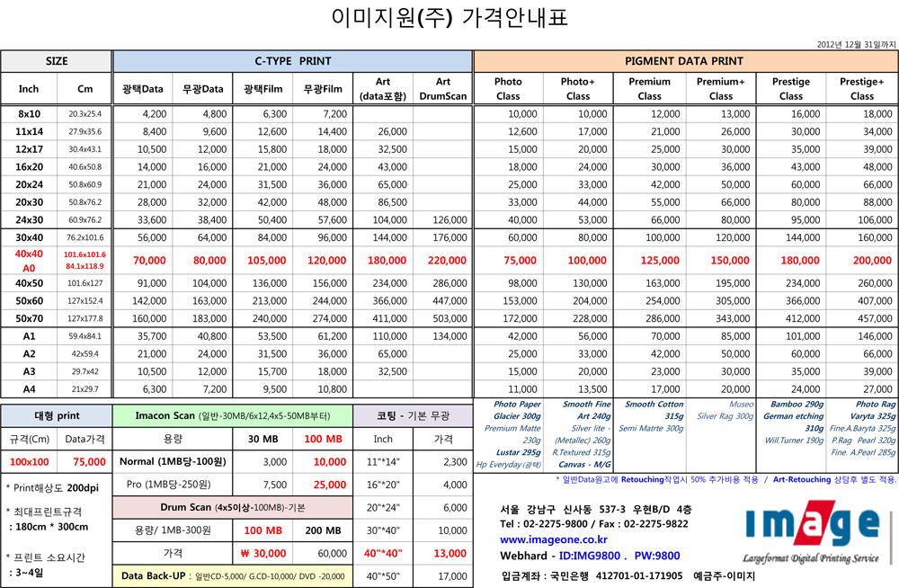Click the 200 MB Drum Scan column

[323, 530]
